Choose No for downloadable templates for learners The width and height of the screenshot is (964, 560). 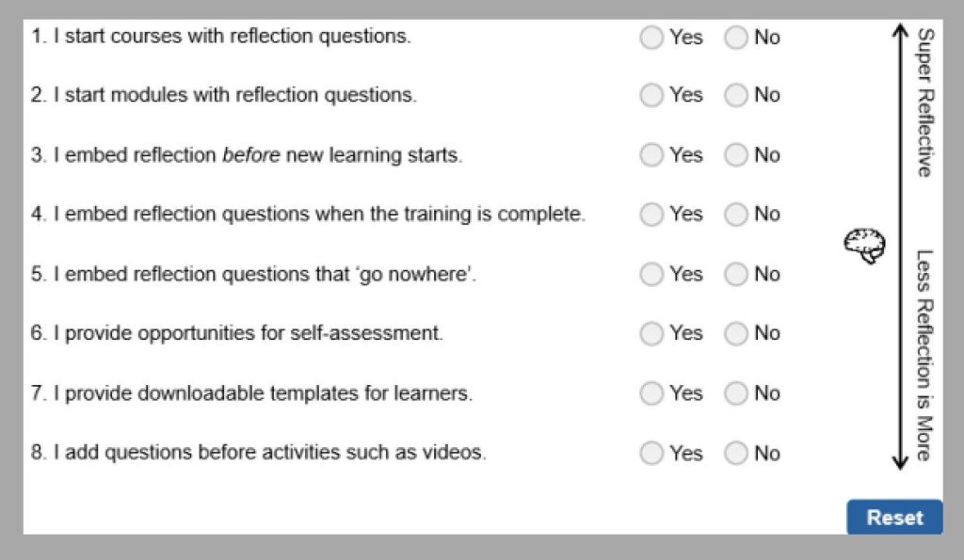736,393
